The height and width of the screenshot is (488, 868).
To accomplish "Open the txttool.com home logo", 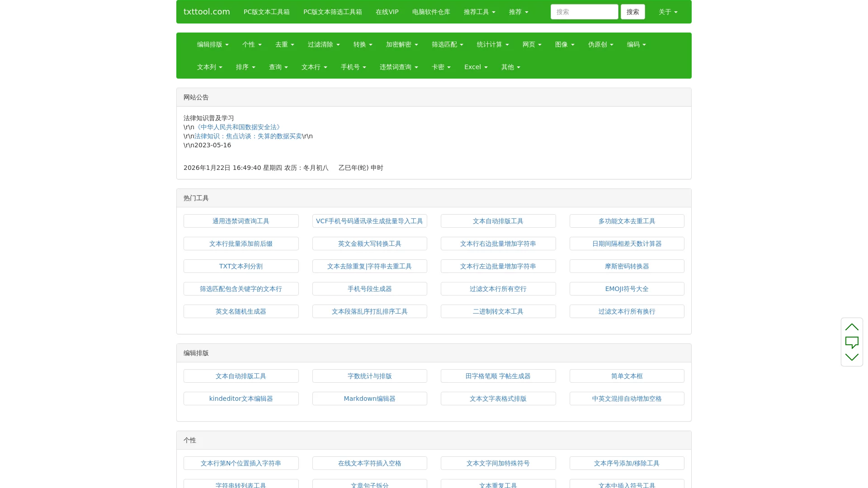I will (207, 12).
